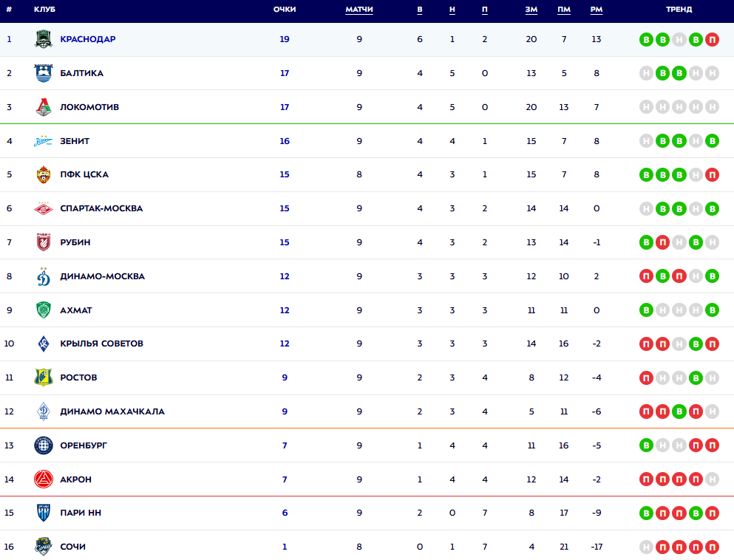This screenshot has height=560, width=734.
Task: Click the Akron red triangle logo
Action: pos(44,479)
